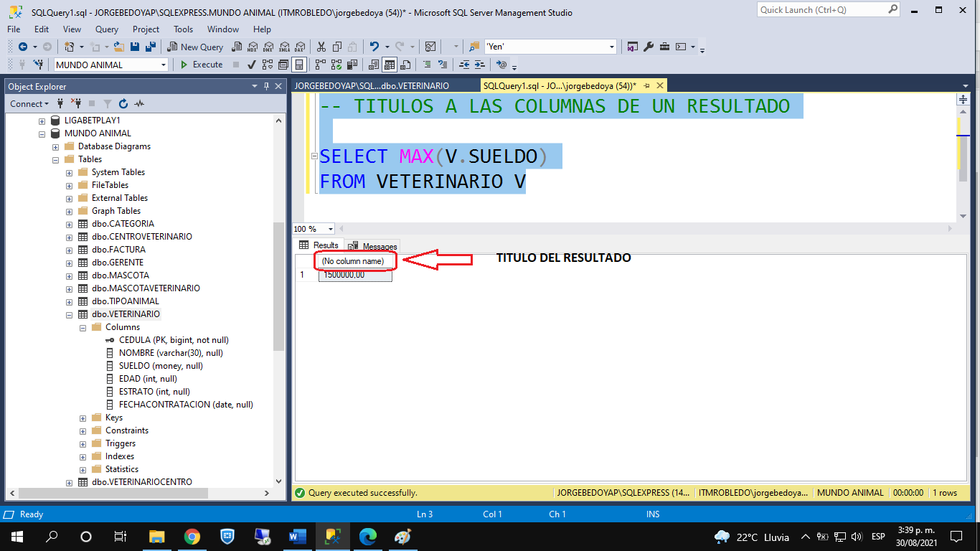
Task: Click the Find in Files icon
Action: tap(474, 47)
